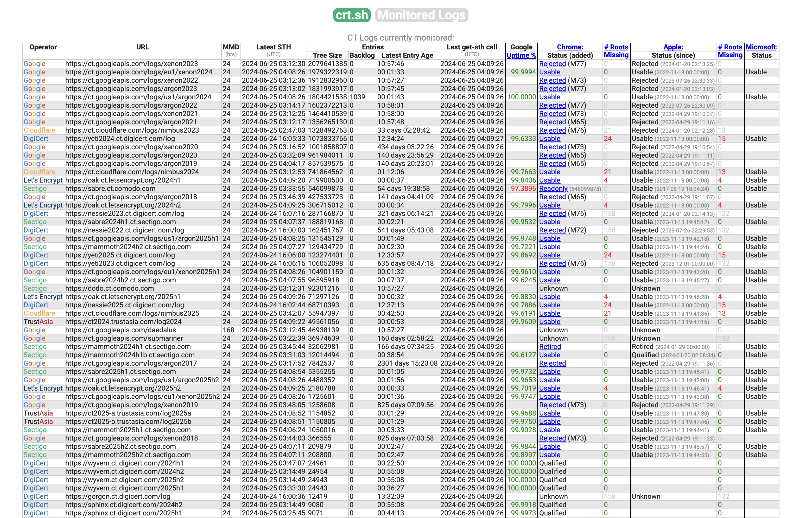Click Usable link in sabre2025h2 row
The height and width of the screenshot is (518, 812).
click(550, 446)
